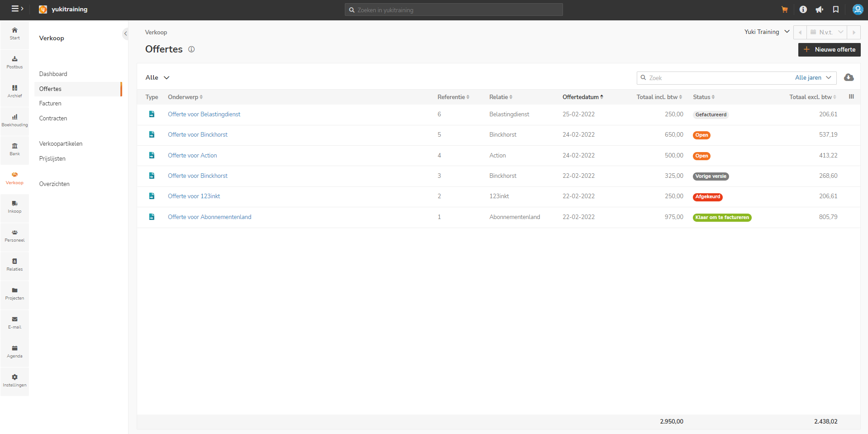Click the megaphone announcements icon
The height and width of the screenshot is (434, 868).
820,10
